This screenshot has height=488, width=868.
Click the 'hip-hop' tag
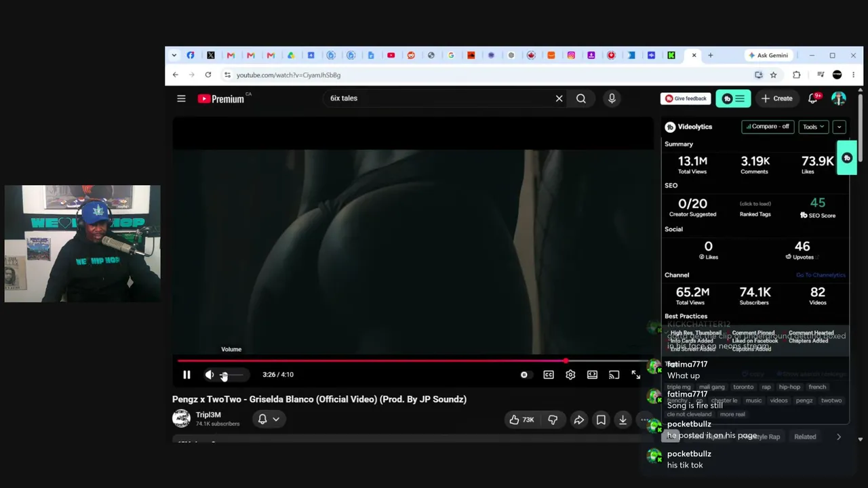789,387
